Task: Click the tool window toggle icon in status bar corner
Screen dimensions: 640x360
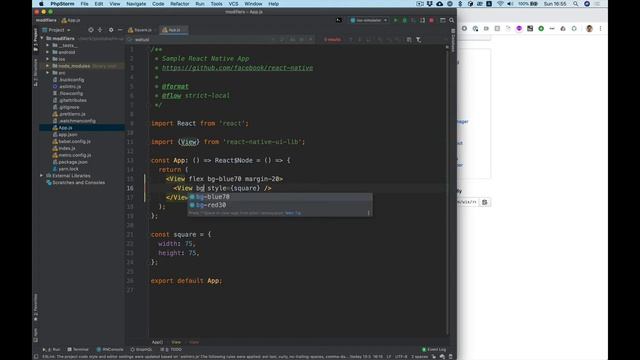Action: pyautogui.click(x=36, y=356)
